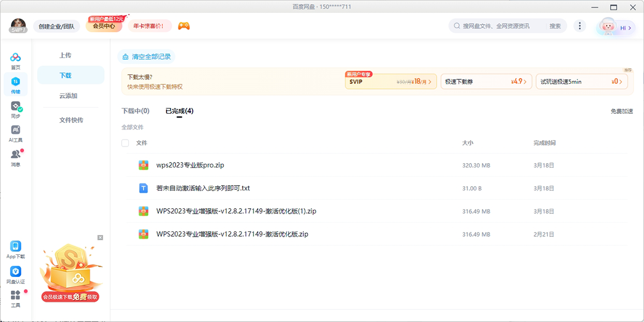Click the 全部文件 label
The width and height of the screenshot is (644, 322).
click(x=133, y=127)
